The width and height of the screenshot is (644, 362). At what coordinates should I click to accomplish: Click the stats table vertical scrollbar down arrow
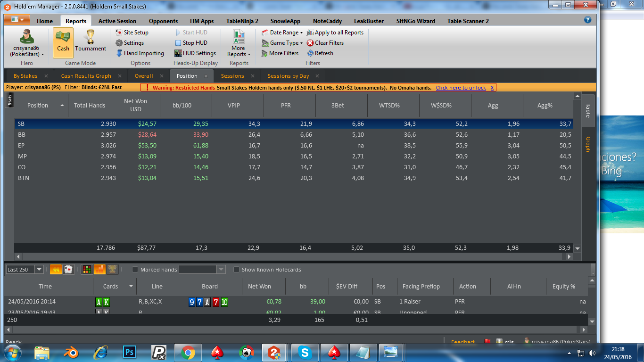pos(578,248)
